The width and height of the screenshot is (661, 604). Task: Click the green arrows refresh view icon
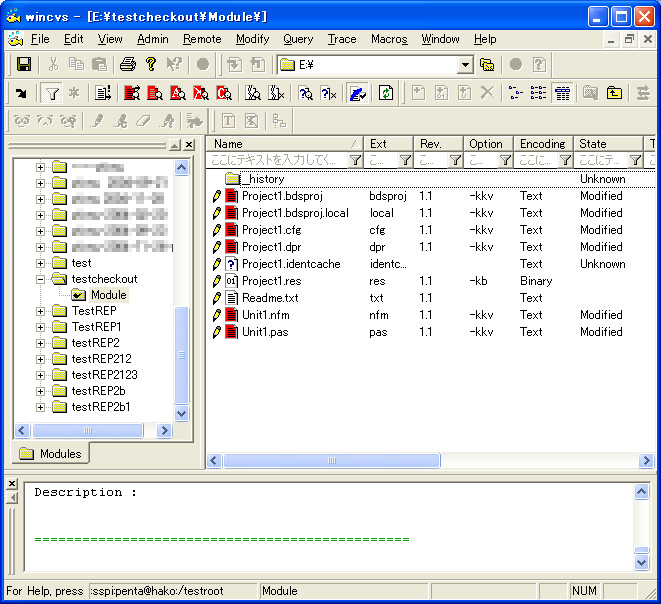pos(386,93)
